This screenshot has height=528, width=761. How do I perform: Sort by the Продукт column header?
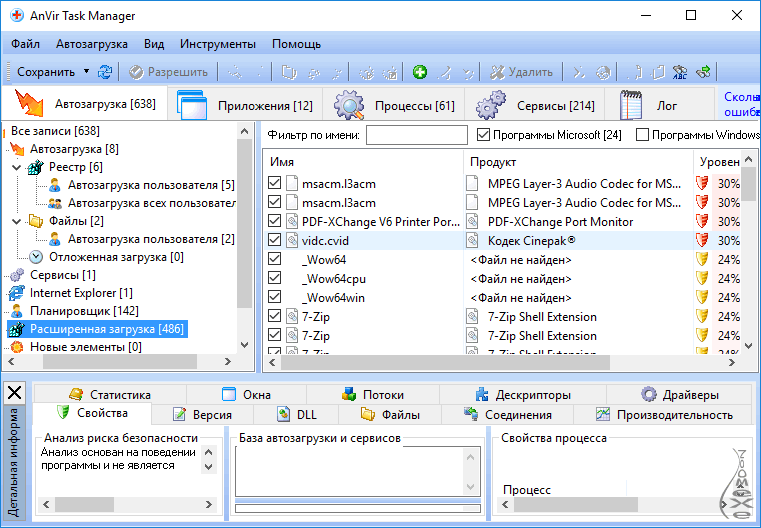(x=579, y=162)
